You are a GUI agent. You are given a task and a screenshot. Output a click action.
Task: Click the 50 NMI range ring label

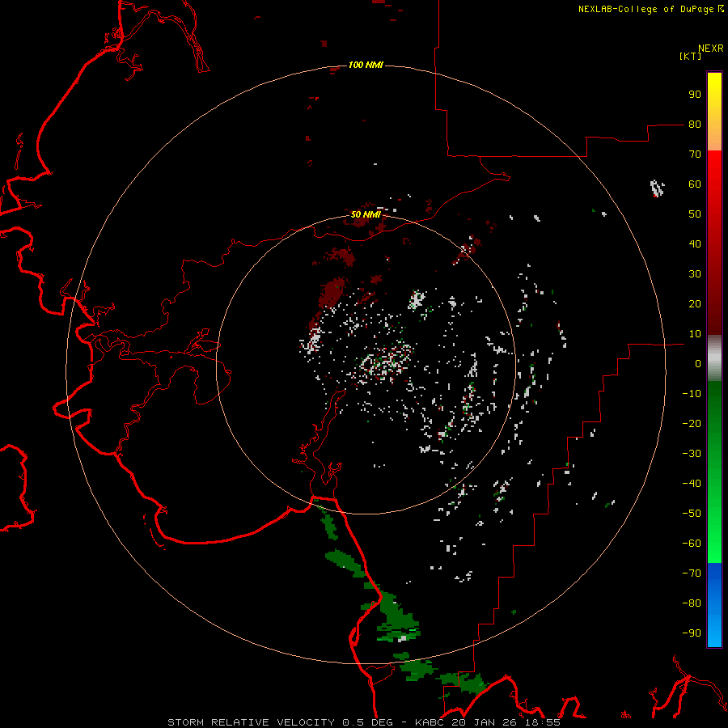(366, 214)
